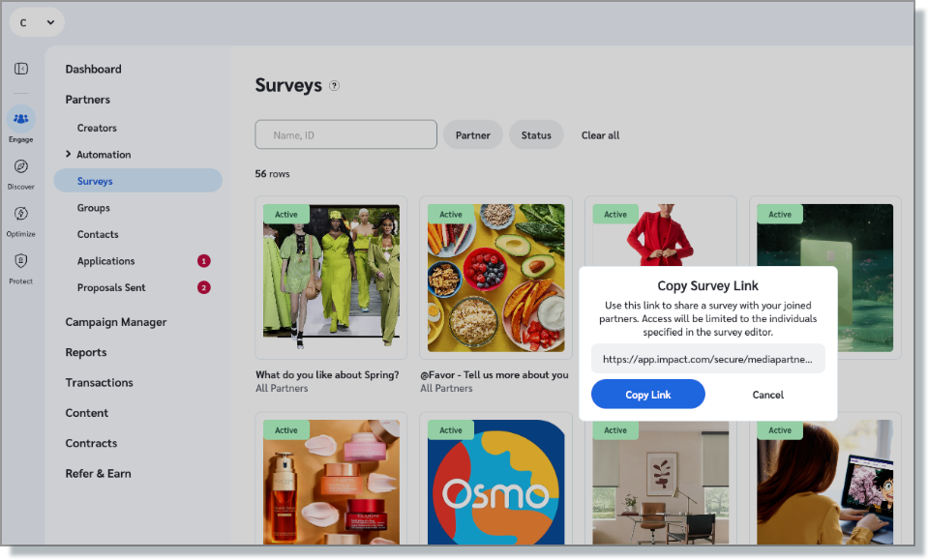Open Refer & Earn
This screenshot has height=560, width=929.
(99, 474)
